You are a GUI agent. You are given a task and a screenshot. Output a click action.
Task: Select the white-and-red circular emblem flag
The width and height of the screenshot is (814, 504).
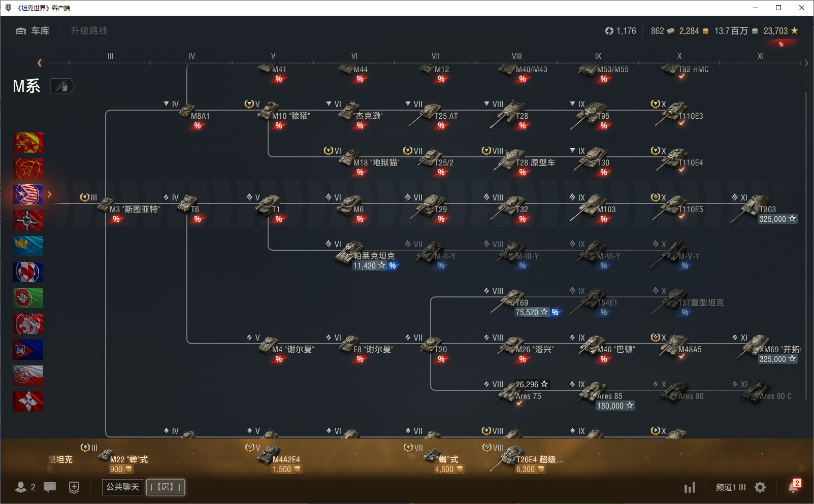(28, 376)
